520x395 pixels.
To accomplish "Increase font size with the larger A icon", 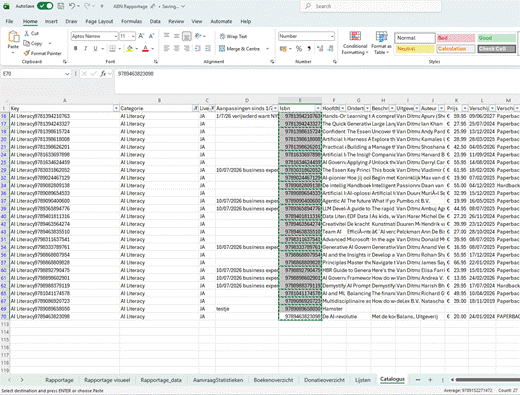I will [141, 36].
